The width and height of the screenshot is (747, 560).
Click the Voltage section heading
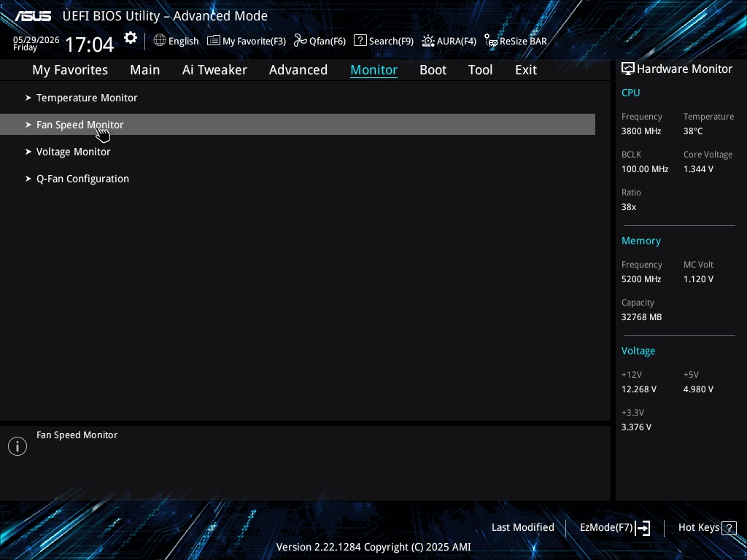tap(638, 351)
